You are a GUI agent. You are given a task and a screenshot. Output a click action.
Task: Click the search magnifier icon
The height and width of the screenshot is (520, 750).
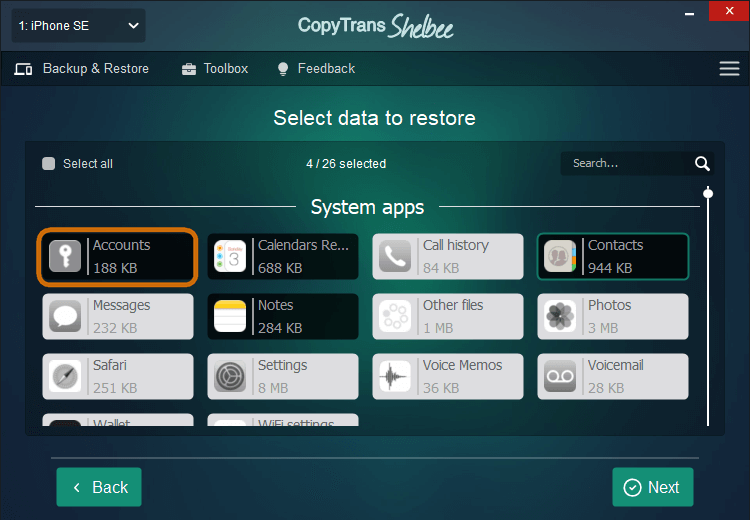[x=702, y=164]
